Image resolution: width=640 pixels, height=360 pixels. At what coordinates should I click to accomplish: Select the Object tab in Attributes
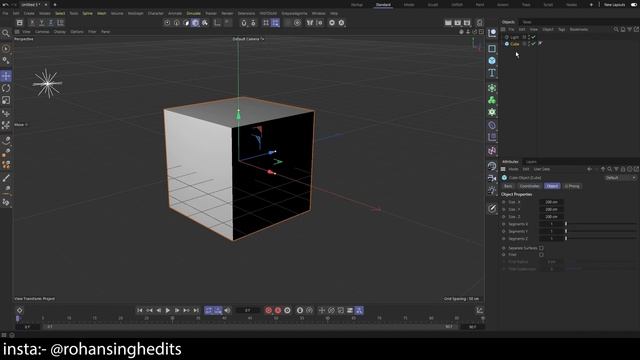click(x=552, y=186)
